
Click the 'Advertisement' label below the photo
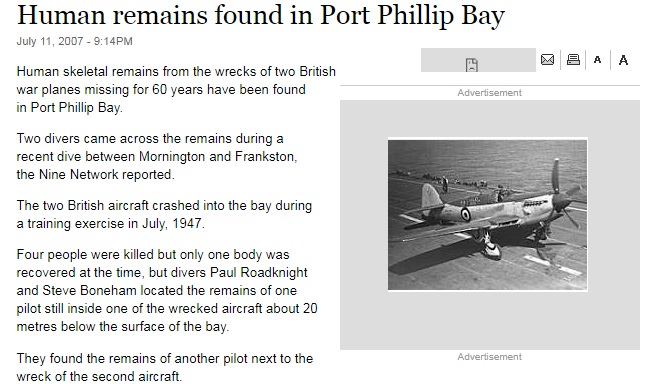tap(489, 356)
